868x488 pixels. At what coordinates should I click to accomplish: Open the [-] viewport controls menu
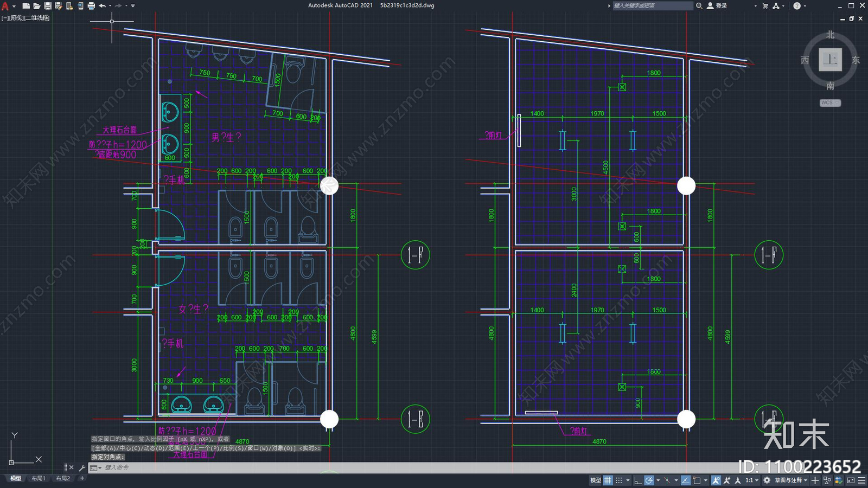pos(5,18)
